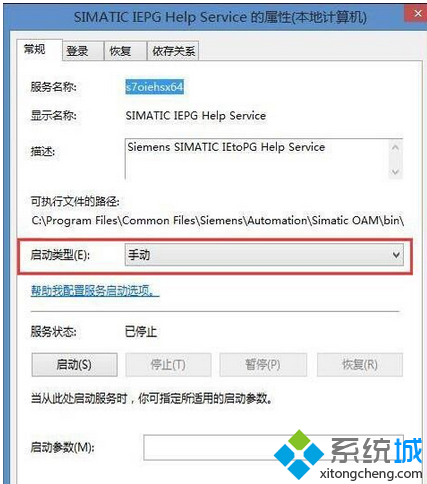Click description scrollbar up arrow
This screenshot has height=484, width=427.
tap(395, 147)
